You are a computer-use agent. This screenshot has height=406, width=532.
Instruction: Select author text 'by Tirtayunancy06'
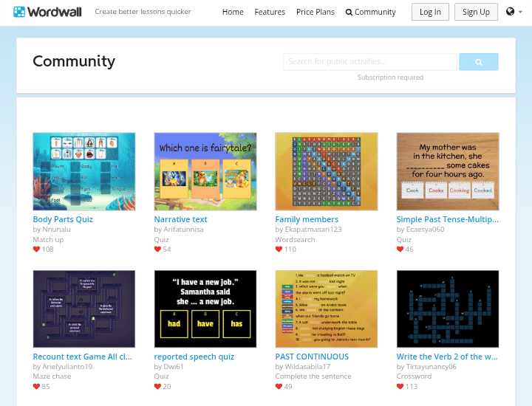coord(426,367)
